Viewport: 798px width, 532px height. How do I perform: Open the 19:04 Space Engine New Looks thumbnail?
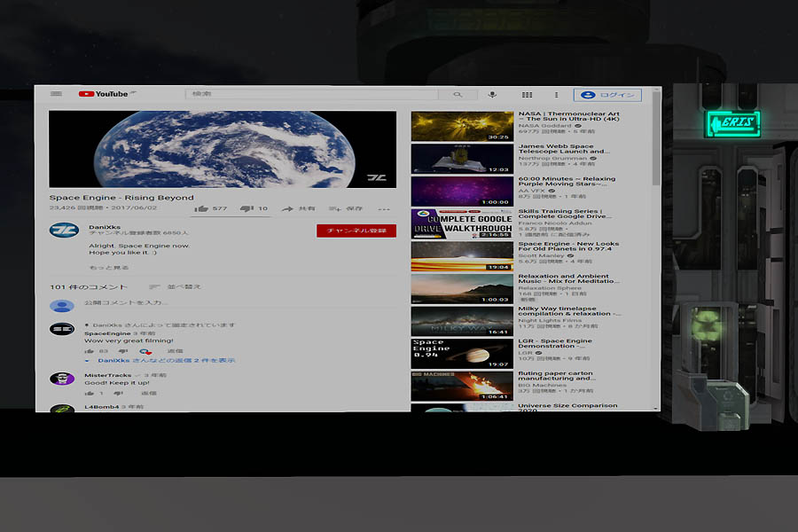coord(462,256)
